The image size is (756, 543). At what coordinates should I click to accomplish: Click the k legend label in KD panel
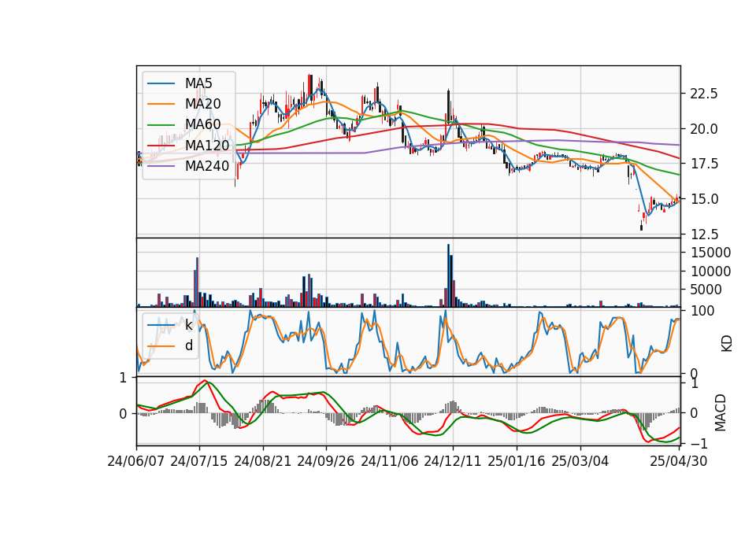[x=188, y=325]
